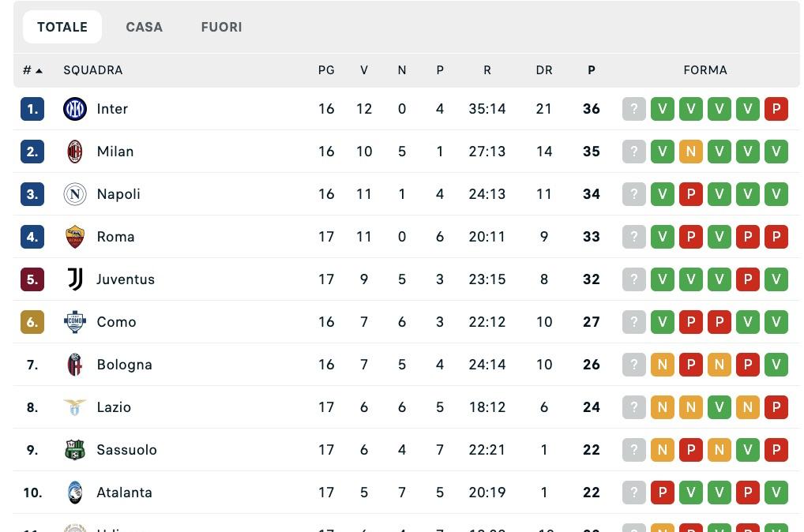Screen dimensions: 804x532
Task: Click Inter's upcoming match question mark badge
Action: click(x=634, y=109)
